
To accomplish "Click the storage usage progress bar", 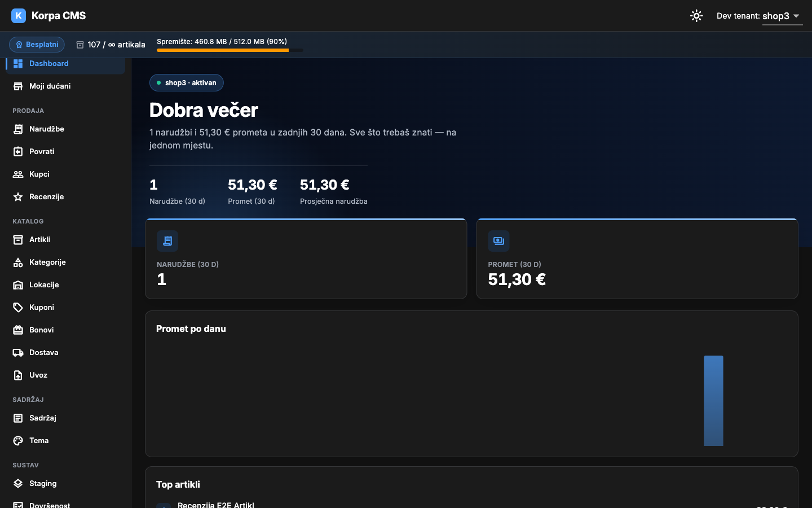I will point(230,50).
